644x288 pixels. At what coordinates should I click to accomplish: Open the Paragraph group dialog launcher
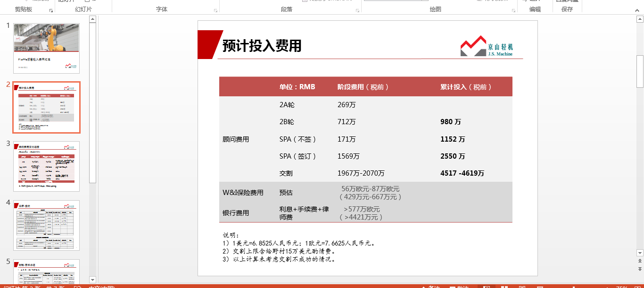point(357,10)
